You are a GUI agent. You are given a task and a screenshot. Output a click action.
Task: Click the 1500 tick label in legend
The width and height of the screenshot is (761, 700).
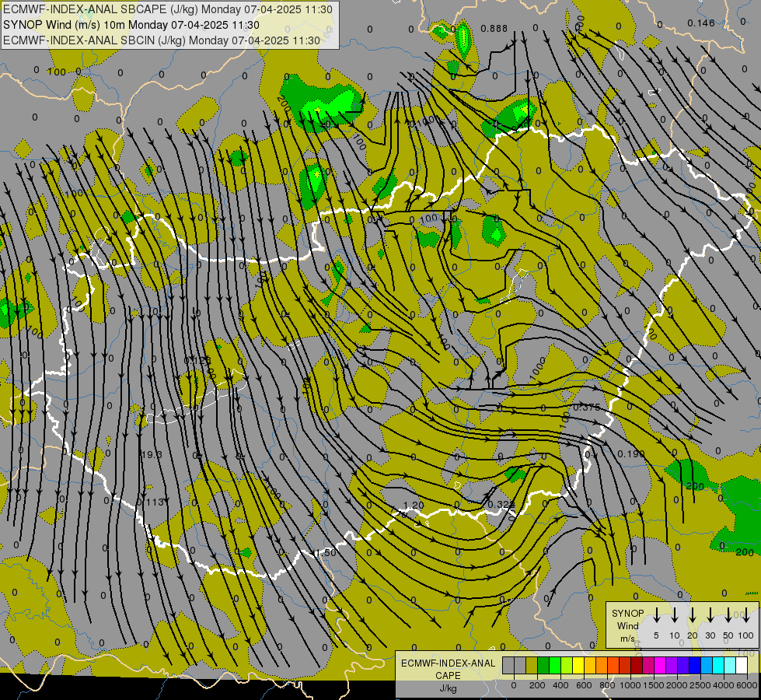point(654,685)
